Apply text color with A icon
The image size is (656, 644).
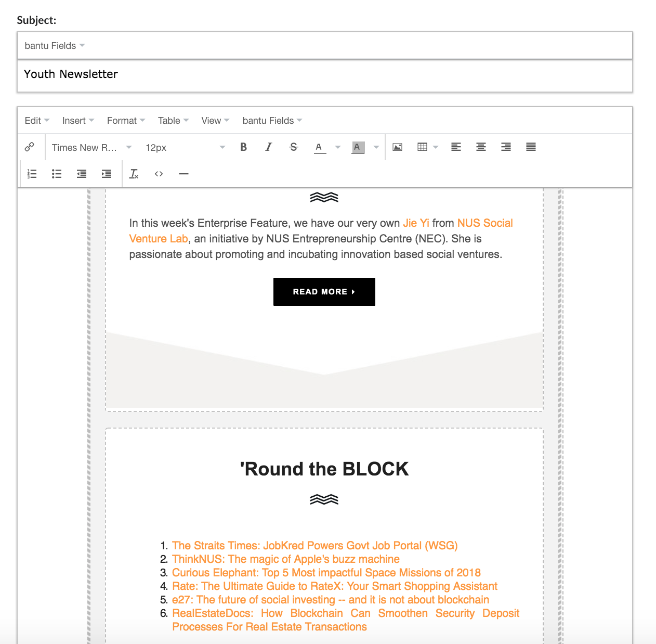tap(319, 147)
